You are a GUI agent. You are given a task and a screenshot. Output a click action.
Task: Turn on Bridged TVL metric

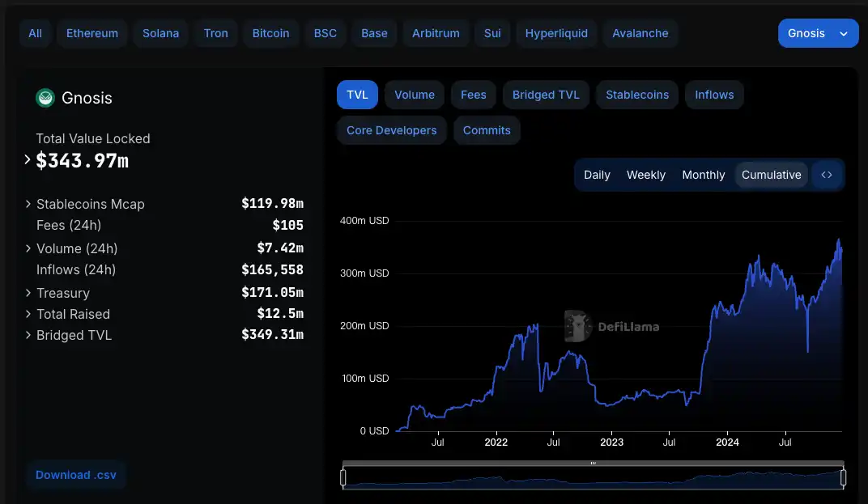tap(546, 95)
